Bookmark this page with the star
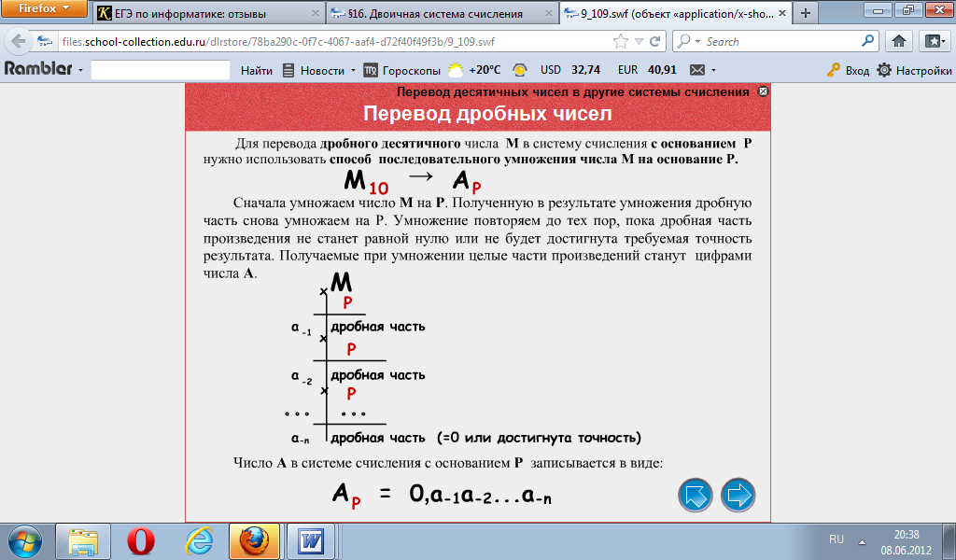This screenshot has width=956, height=560. coord(620,41)
